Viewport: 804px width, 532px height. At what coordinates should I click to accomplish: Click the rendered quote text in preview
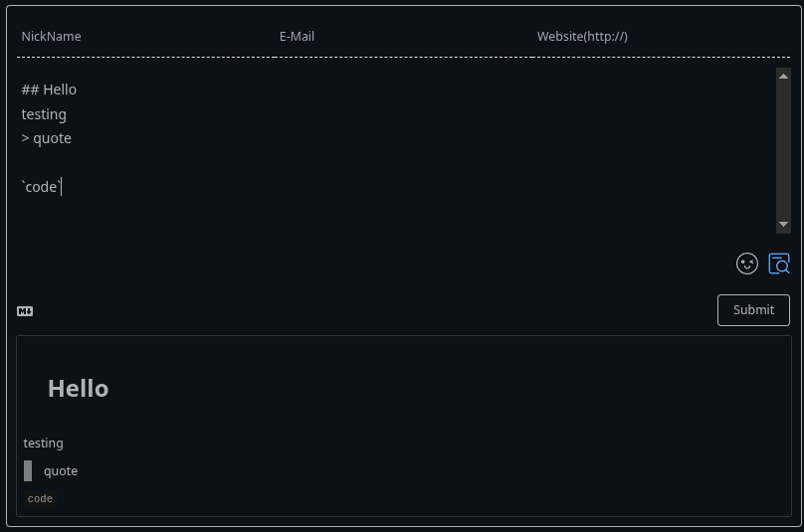coord(61,471)
